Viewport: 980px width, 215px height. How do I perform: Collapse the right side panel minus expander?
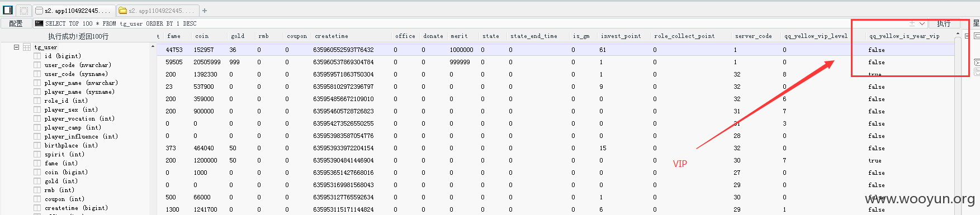click(x=967, y=36)
